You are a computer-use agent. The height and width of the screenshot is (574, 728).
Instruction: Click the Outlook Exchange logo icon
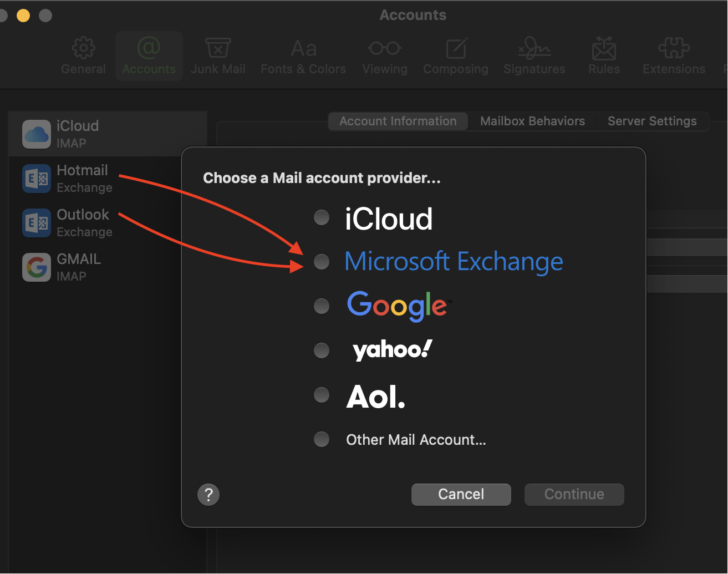pyautogui.click(x=37, y=223)
